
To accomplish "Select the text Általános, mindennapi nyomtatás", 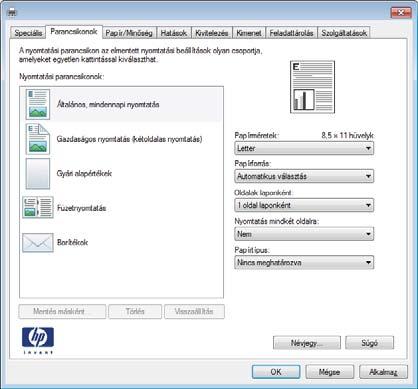I will pyautogui.click(x=108, y=104).
